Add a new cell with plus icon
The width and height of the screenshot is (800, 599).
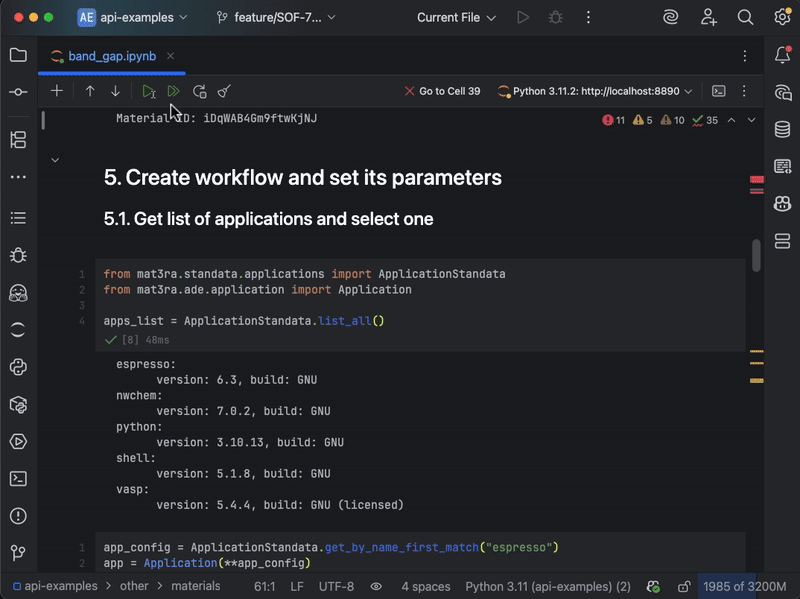(57, 91)
